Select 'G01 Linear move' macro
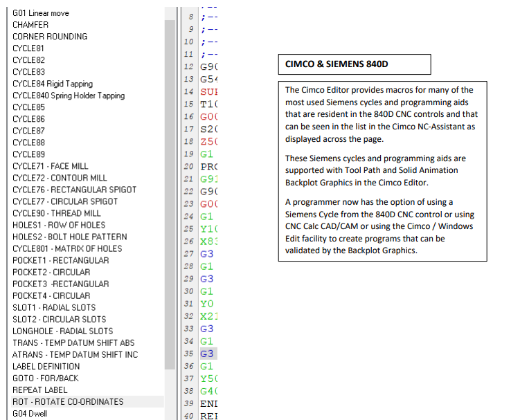Screen dimensions: 511x420 41,13
